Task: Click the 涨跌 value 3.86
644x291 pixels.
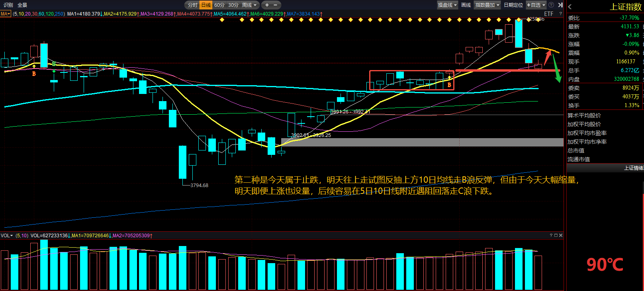Action: point(632,35)
